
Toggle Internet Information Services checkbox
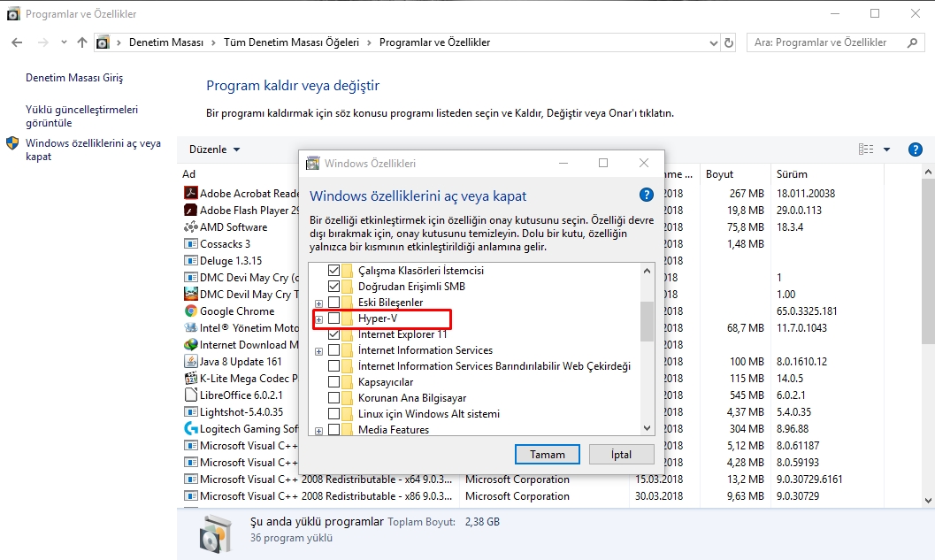[x=334, y=350]
